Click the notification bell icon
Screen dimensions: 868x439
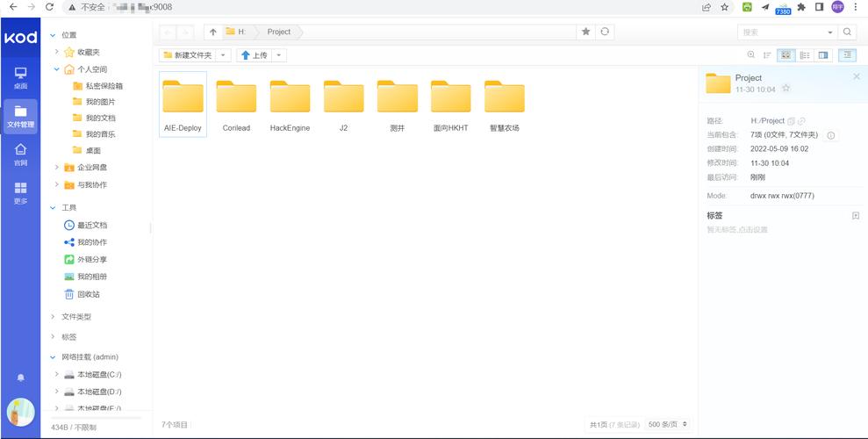click(x=20, y=378)
